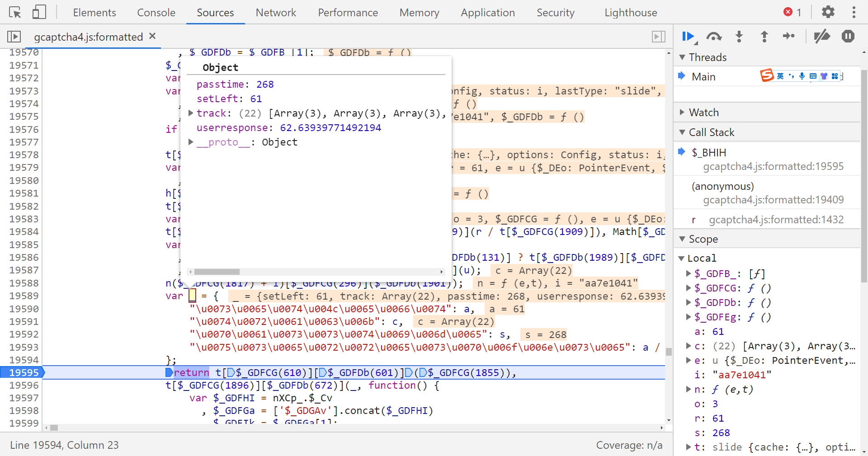
Task: Open the Sogou skin shirt icon
Action: (x=824, y=76)
